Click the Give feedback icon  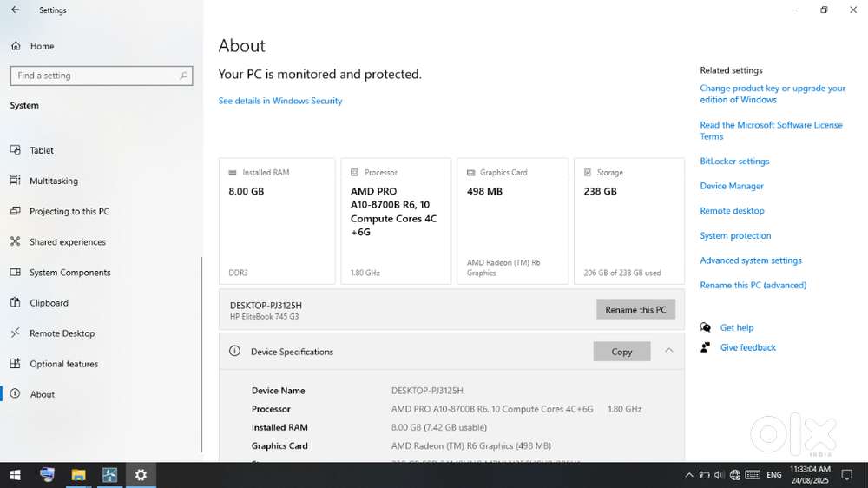click(706, 347)
